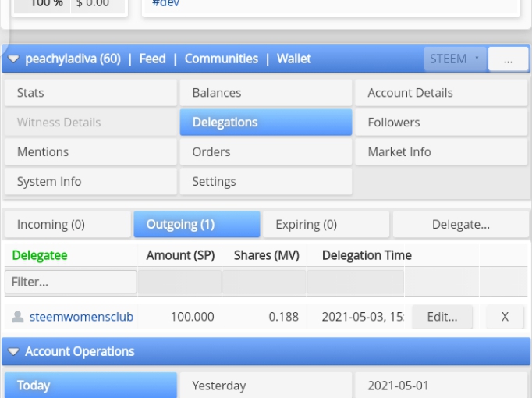Open the Balances tab
This screenshot has width=532, height=398.
point(266,93)
